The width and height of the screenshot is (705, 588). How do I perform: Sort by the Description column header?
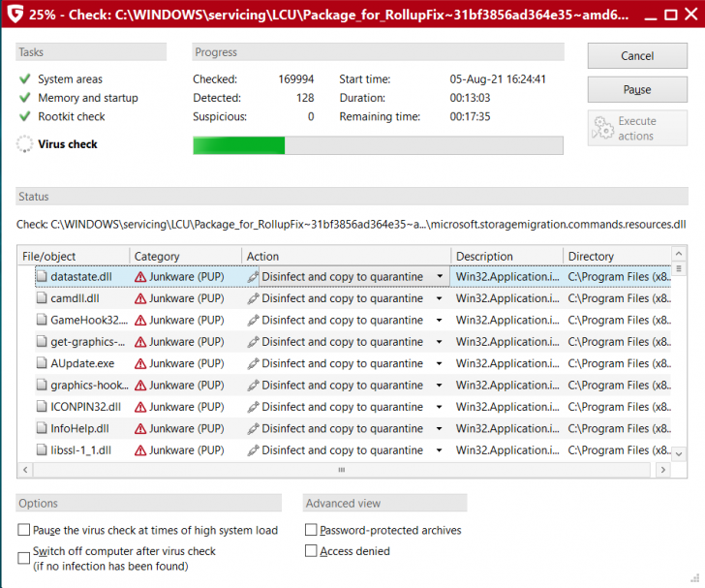507,256
